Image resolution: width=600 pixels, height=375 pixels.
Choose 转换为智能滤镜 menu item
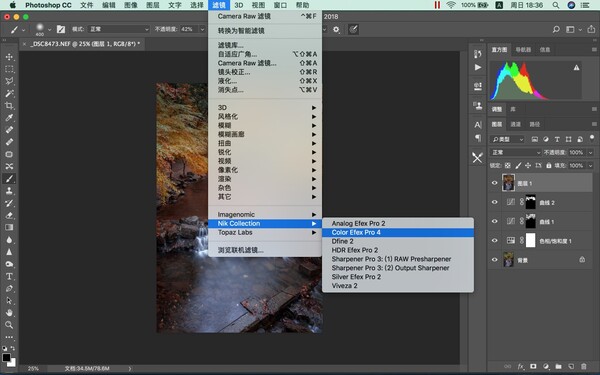click(x=266, y=31)
